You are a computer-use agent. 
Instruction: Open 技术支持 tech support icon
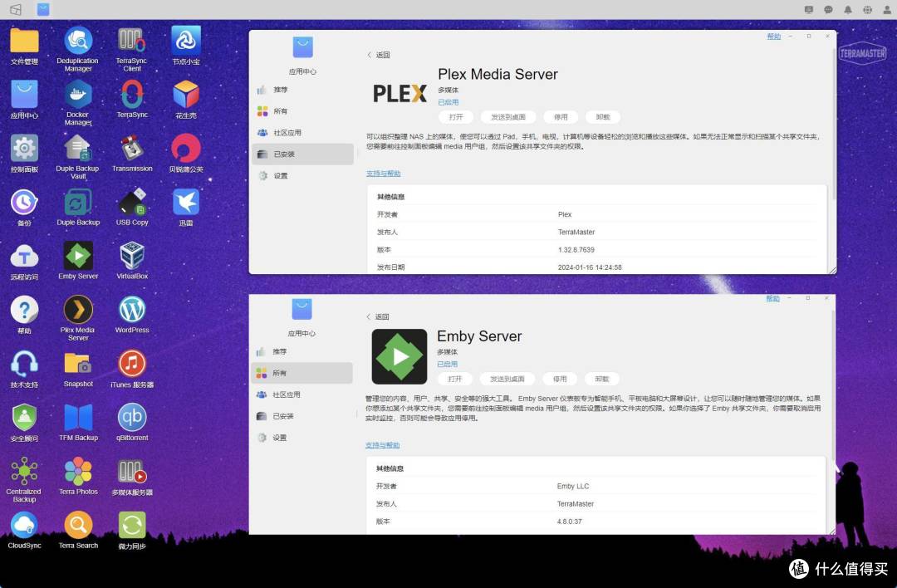pos(24,364)
